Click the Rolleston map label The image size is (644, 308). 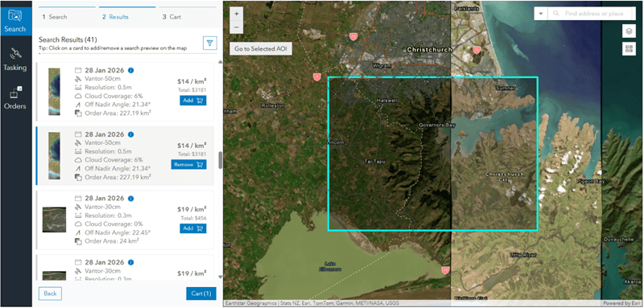pos(273,105)
